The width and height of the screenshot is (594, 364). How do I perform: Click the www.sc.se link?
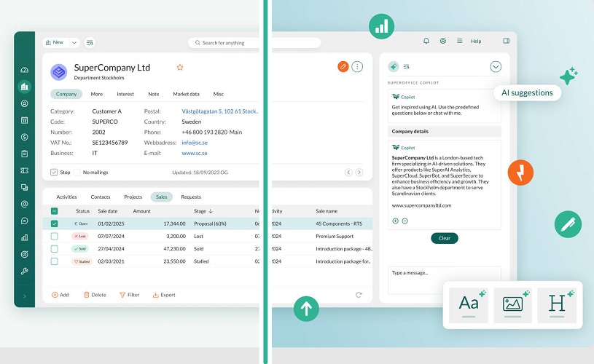pyautogui.click(x=195, y=153)
